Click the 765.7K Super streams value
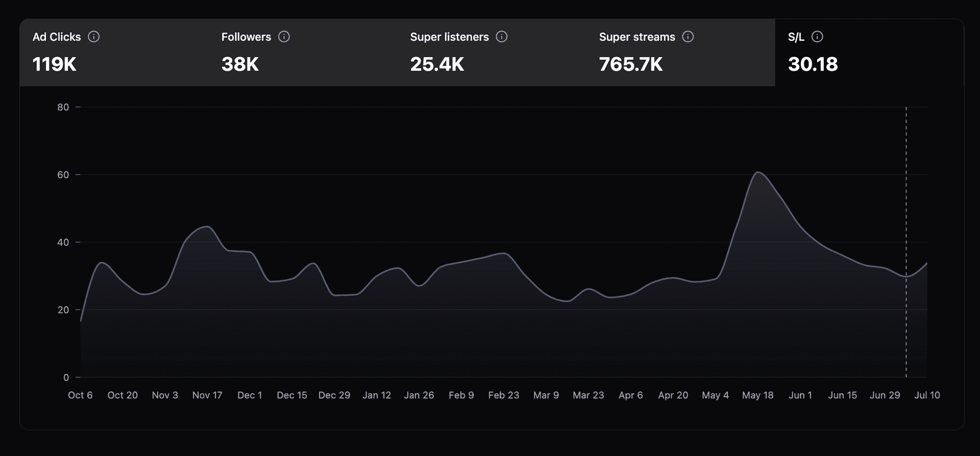Image resolution: width=980 pixels, height=456 pixels. coord(631,64)
